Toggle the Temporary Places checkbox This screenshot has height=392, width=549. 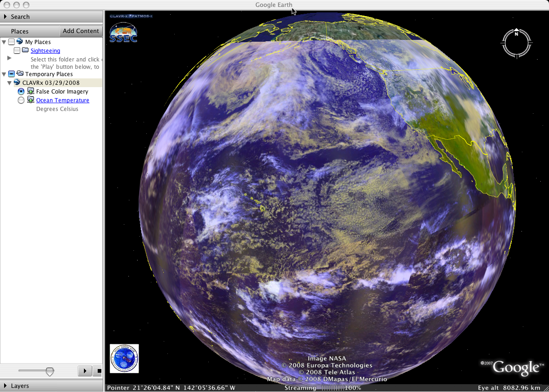coord(11,74)
